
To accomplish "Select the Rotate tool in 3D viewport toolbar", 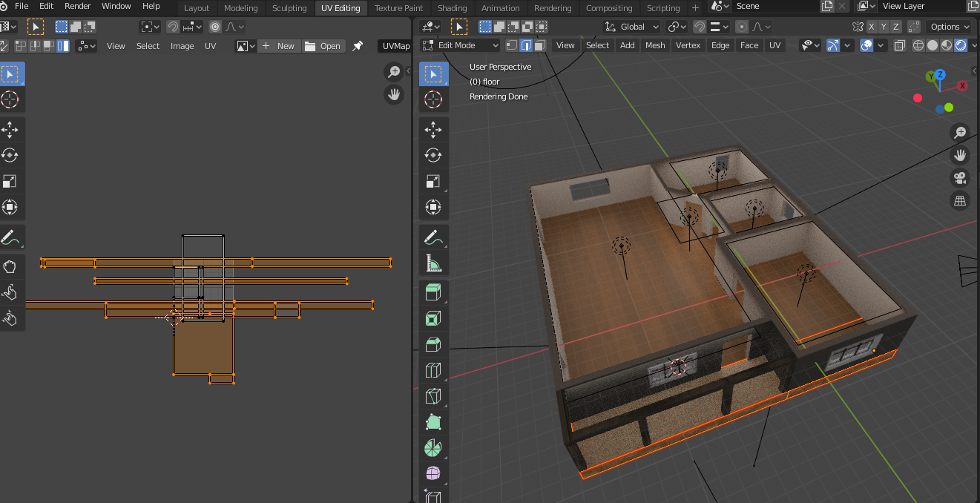I will pos(433,155).
